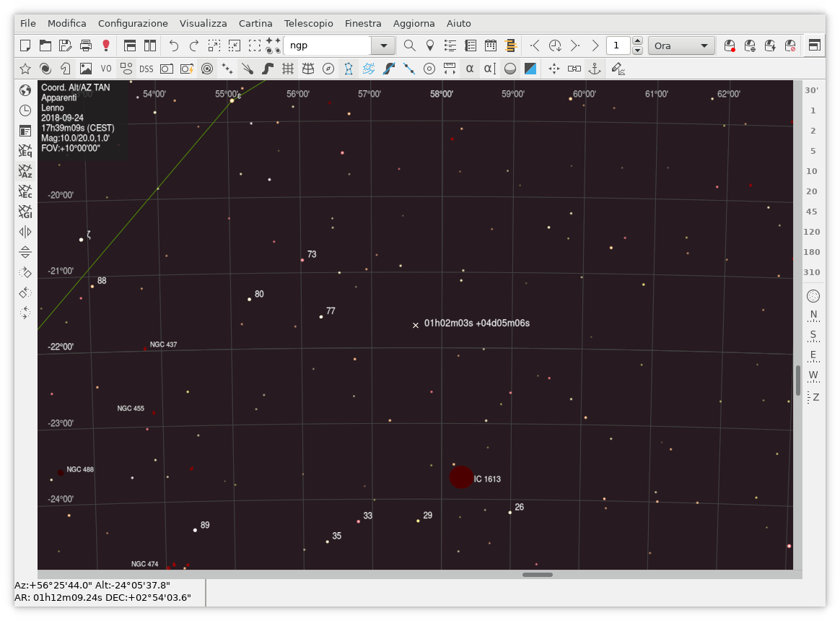Open the Aiuto menu
Screen dimensions: 840x621
tap(458, 23)
